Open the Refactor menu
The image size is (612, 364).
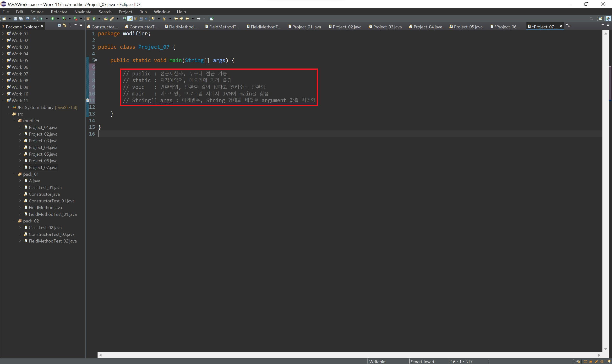pyautogui.click(x=59, y=12)
